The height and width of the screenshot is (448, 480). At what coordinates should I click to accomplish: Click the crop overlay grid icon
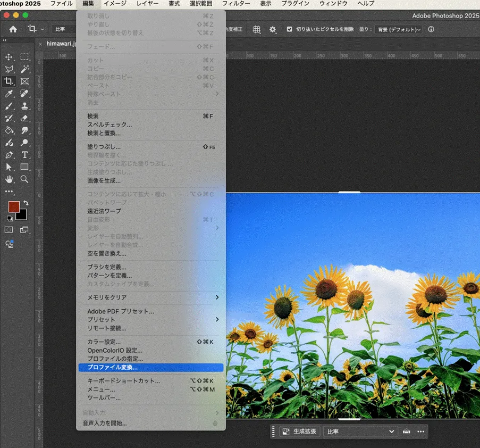[257, 30]
